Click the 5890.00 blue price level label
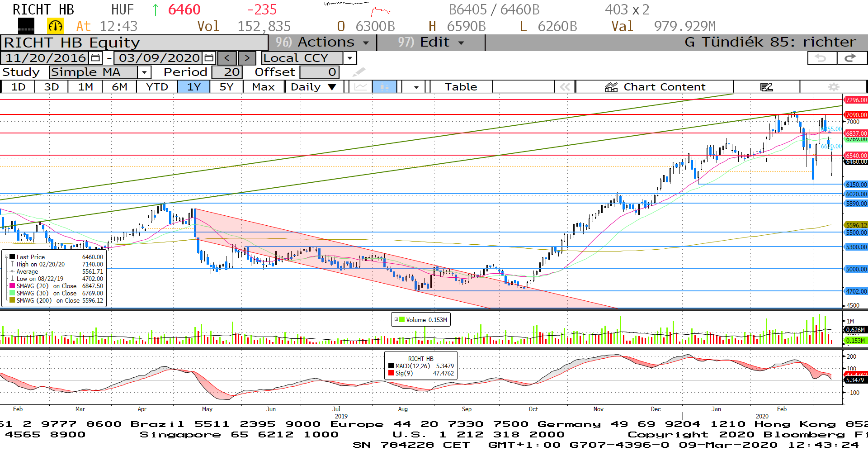868x470 pixels. pyautogui.click(x=856, y=204)
